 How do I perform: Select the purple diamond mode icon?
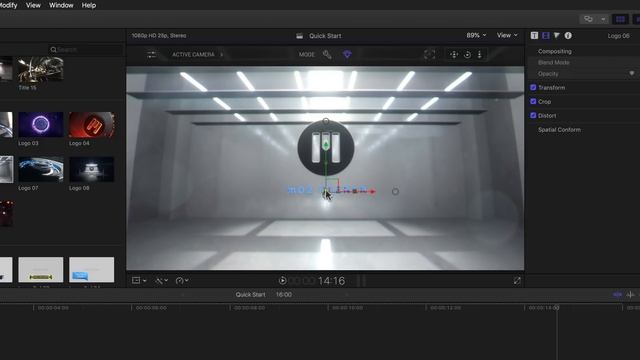(347, 54)
